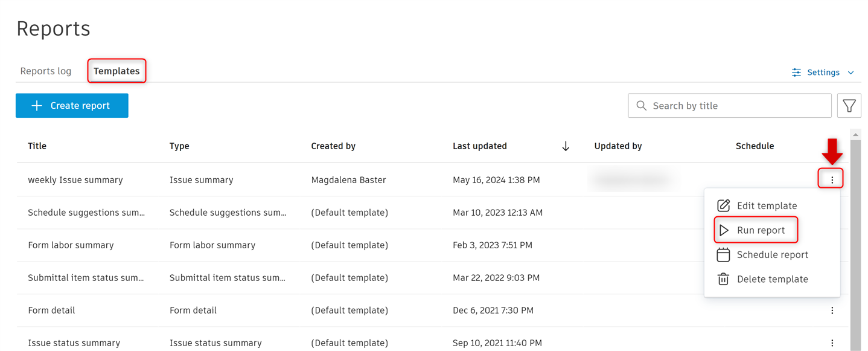Viewport: 868px width, 351px height.
Task: Select the Templates tab
Action: (116, 71)
